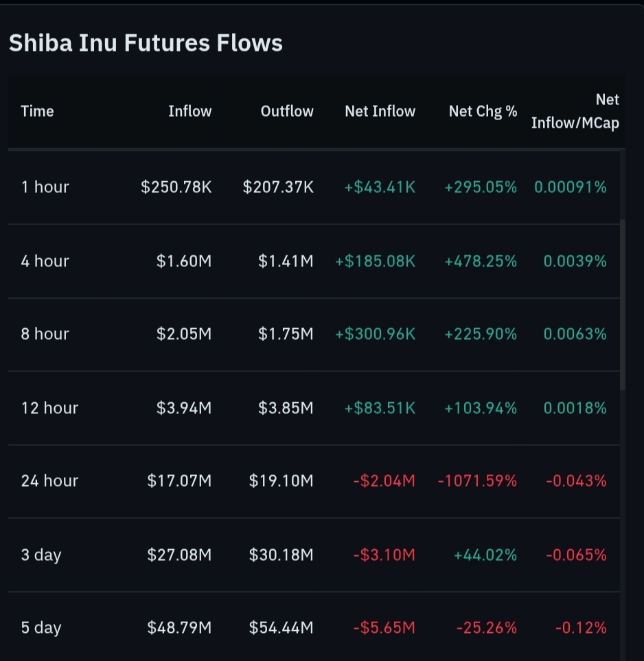Click the Net Inflow/MCap column header

[x=575, y=111]
